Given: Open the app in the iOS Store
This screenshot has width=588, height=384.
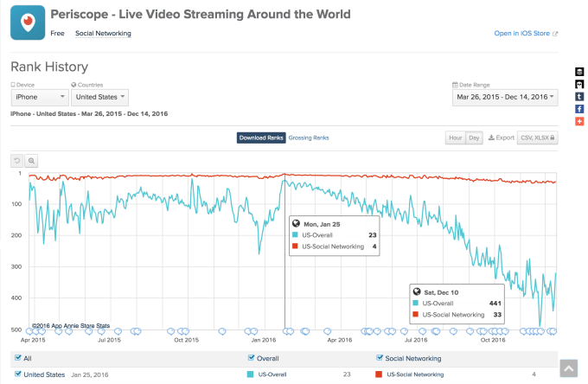Looking at the screenshot, I should pyautogui.click(x=521, y=34).
